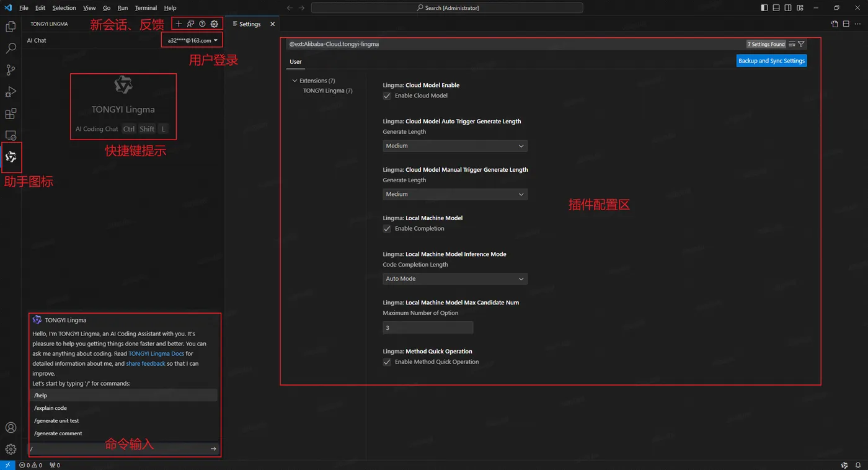Open the Selection menu
Image resolution: width=868 pixels, height=470 pixels.
tap(64, 8)
